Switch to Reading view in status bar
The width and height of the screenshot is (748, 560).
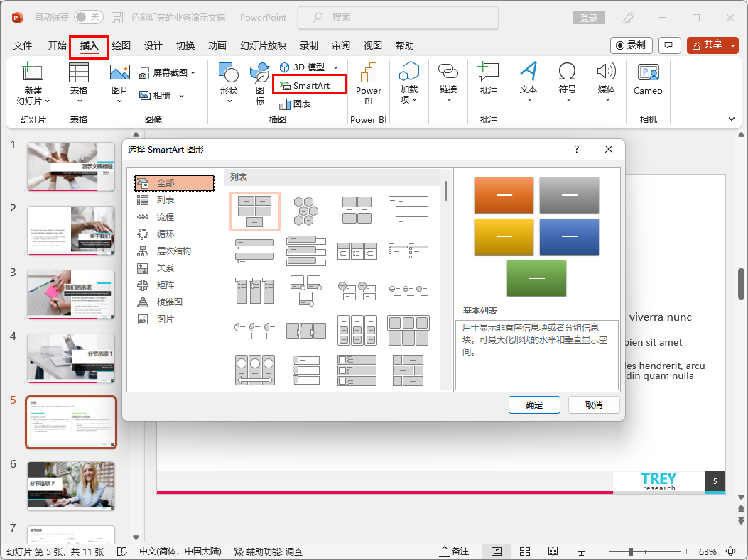(x=553, y=551)
